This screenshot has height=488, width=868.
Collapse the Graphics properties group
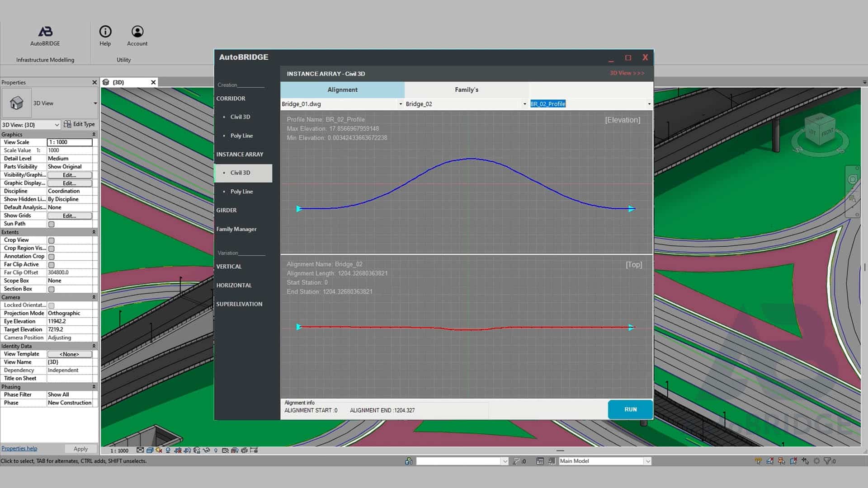point(94,134)
